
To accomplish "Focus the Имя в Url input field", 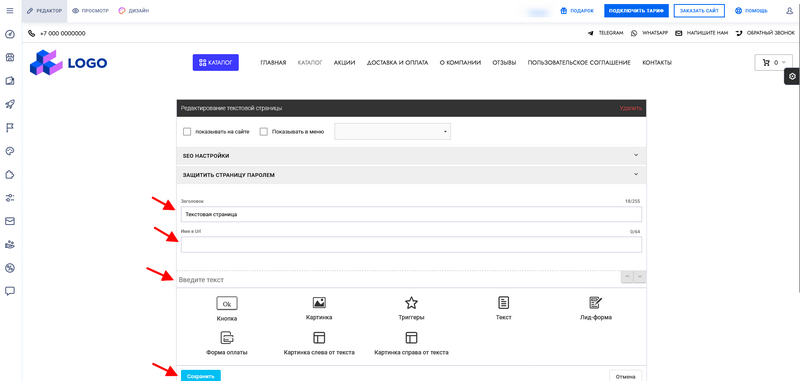I will pyautogui.click(x=411, y=244).
